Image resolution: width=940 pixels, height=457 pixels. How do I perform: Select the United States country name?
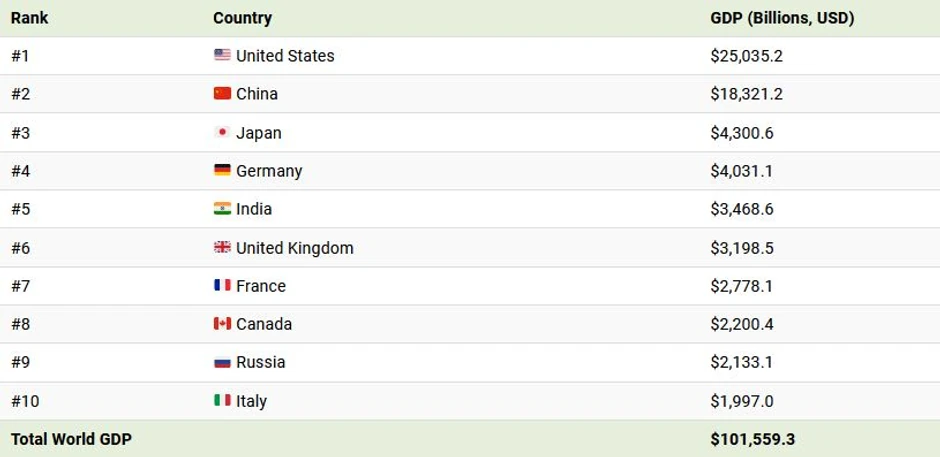(x=285, y=56)
